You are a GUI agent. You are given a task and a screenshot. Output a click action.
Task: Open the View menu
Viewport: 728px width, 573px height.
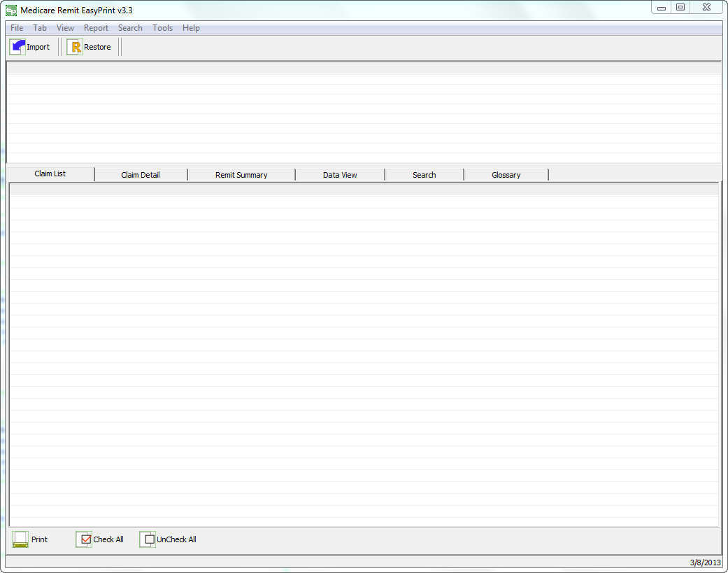(65, 28)
